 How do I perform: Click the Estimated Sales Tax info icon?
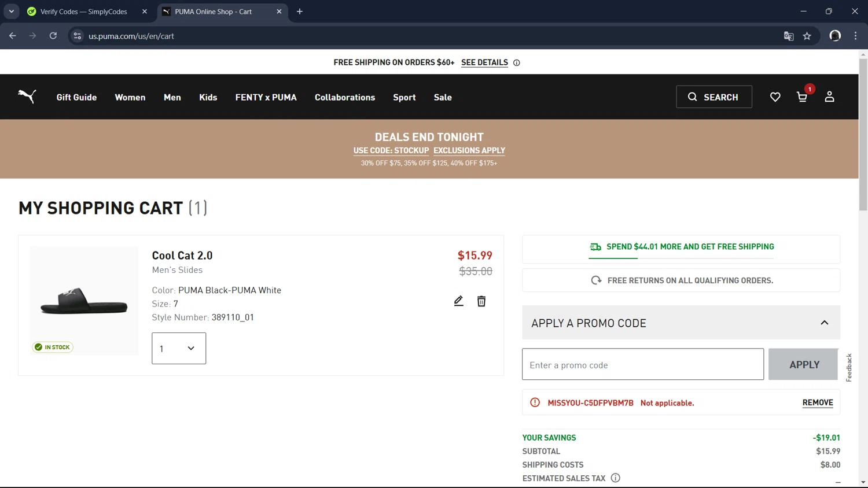(616, 478)
